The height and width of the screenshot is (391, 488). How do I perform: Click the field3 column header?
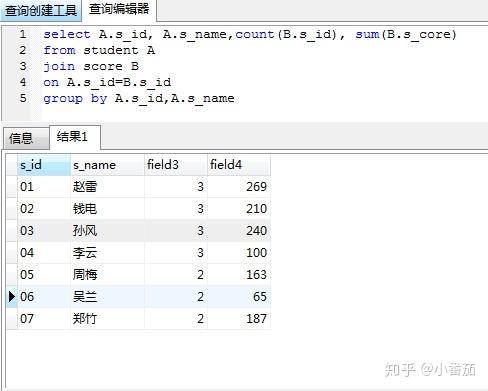[176, 165]
